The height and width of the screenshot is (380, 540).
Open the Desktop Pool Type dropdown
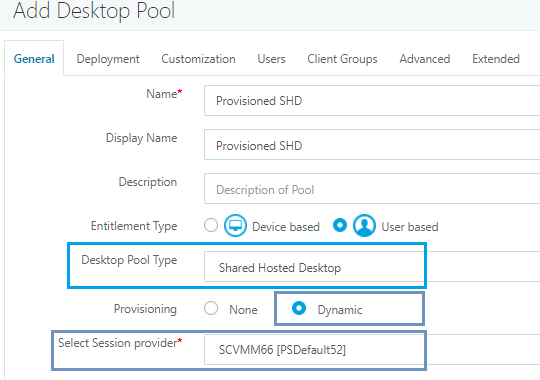tap(372, 267)
